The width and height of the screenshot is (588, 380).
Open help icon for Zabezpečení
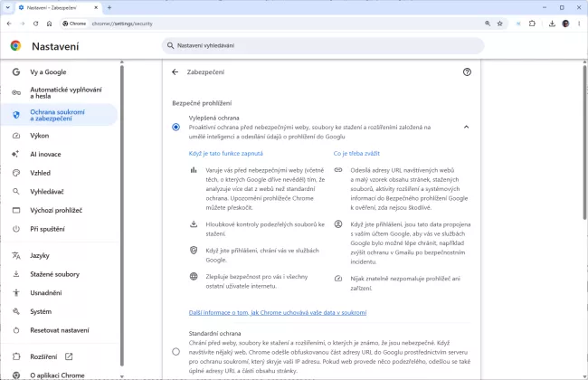point(467,71)
